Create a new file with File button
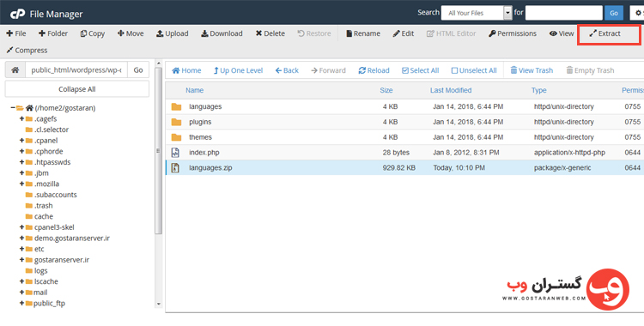Image resolution: width=644 pixels, height=326 pixels. (x=16, y=33)
